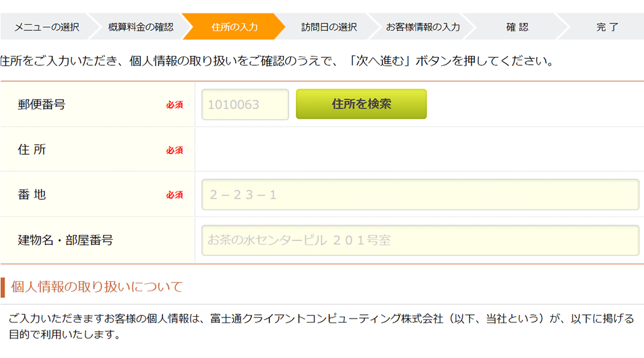This screenshot has width=644, height=358.
Task: Click the 住所 row label
Action: pos(32,150)
